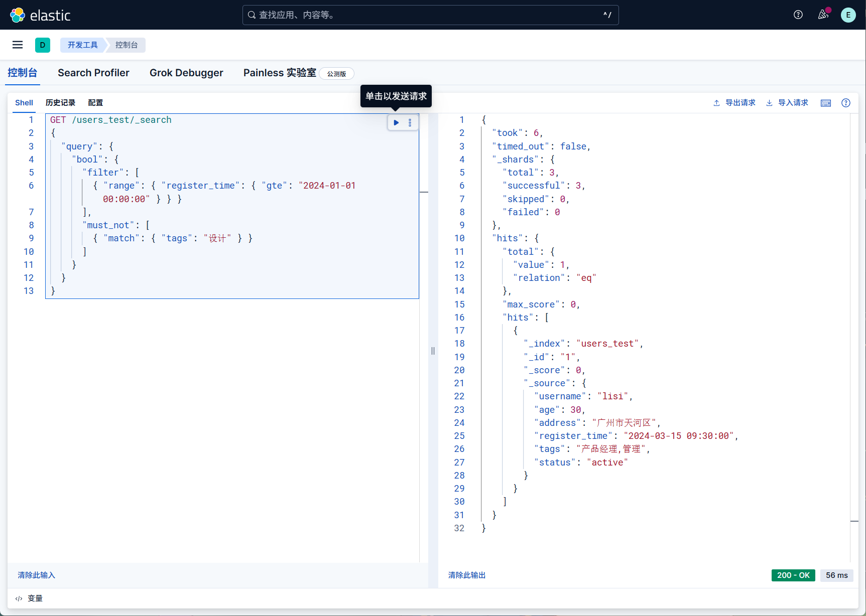This screenshot has width=866, height=616.
Task: Click the 查找应用 global search field
Action: 430,15
